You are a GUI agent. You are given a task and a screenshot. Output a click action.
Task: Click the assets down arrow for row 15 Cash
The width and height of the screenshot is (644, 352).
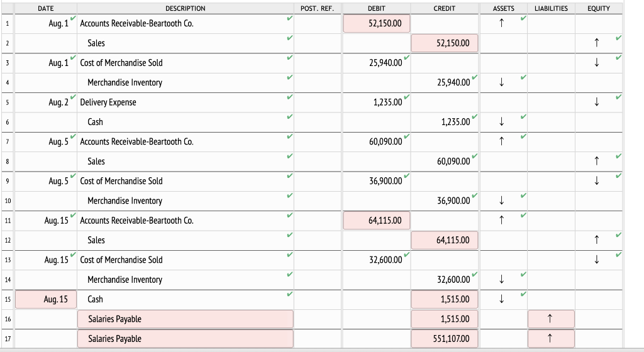(x=501, y=299)
